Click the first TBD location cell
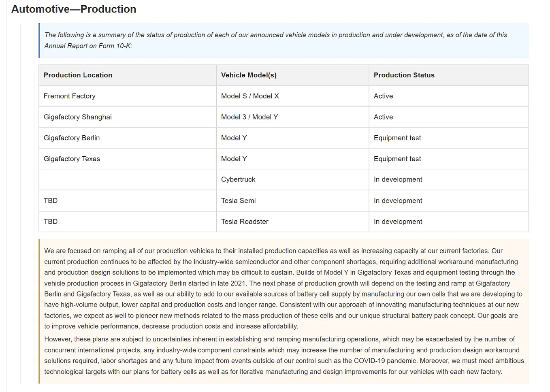Image resolution: width=550 pixels, height=392 pixels. 50,200
